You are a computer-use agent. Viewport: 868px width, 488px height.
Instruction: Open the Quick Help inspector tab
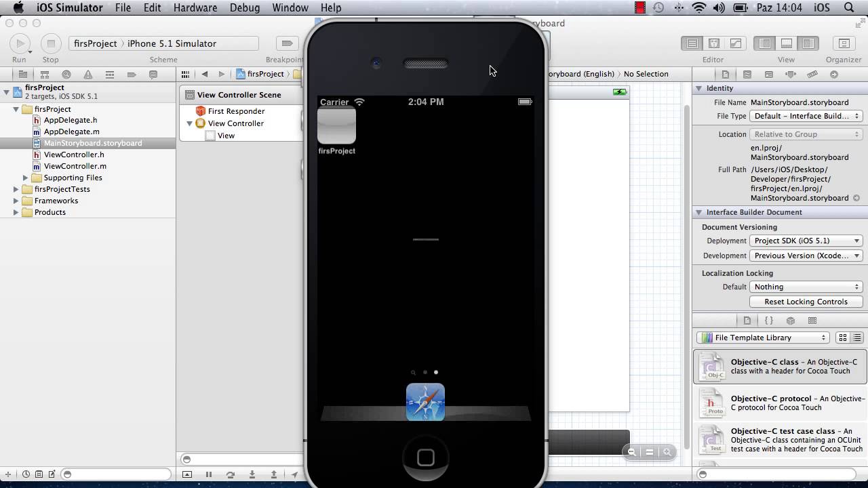(x=747, y=75)
